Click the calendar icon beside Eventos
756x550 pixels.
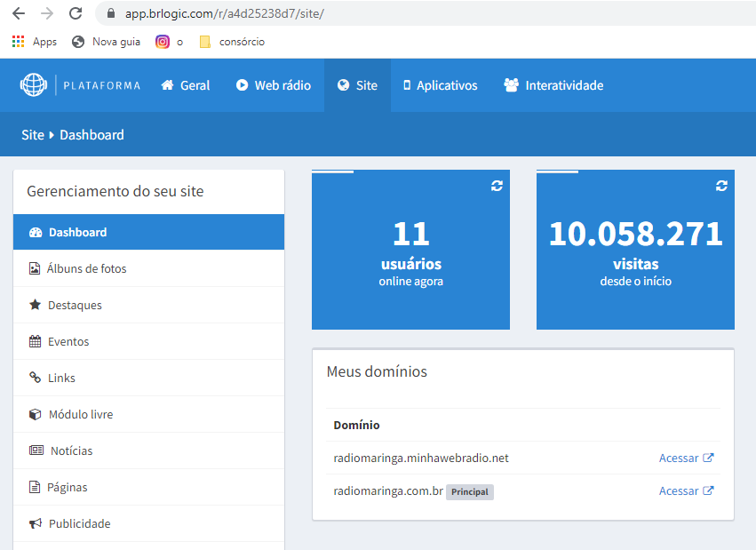click(x=36, y=341)
